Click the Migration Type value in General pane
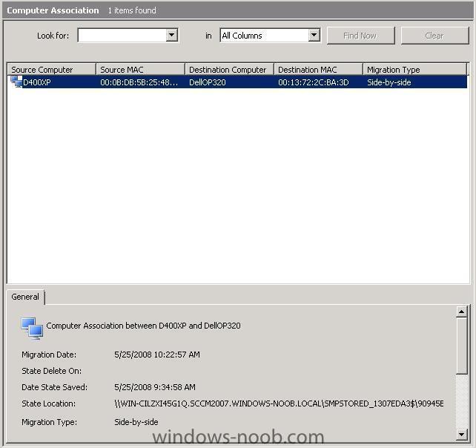 tap(136, 422)
